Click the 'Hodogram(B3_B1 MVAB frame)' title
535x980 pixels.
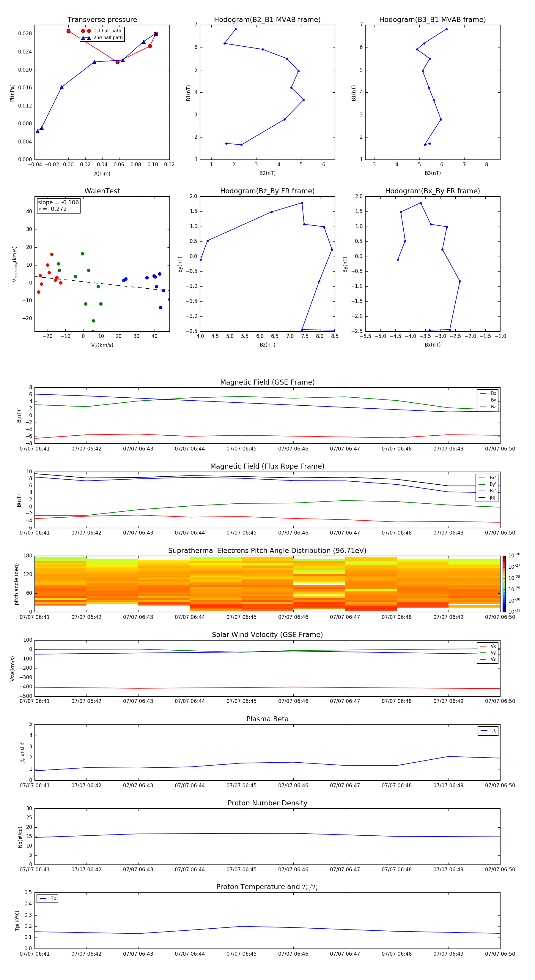432,20
